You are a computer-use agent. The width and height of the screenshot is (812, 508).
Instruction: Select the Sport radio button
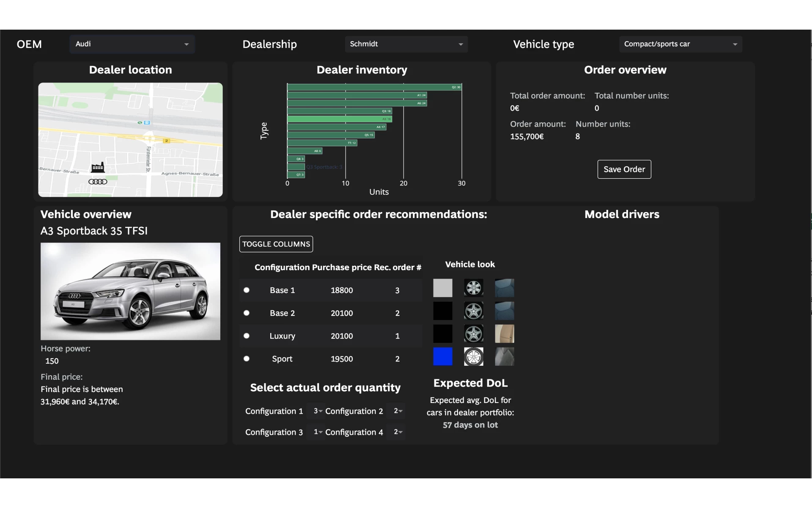pyautogui.click(x=247, y=359)
